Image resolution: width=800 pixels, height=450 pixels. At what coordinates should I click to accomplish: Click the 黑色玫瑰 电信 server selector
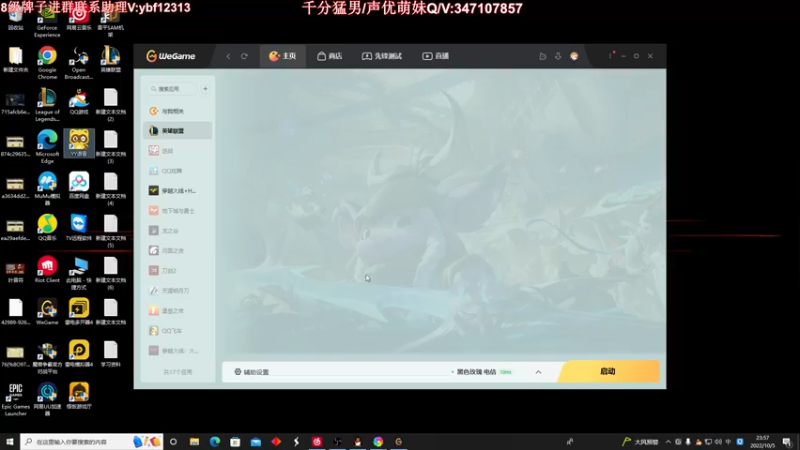[x=481, y=372]
